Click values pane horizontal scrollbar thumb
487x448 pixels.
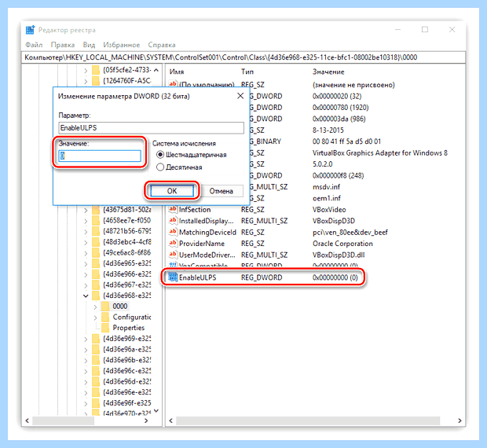(x=308, y=420)
